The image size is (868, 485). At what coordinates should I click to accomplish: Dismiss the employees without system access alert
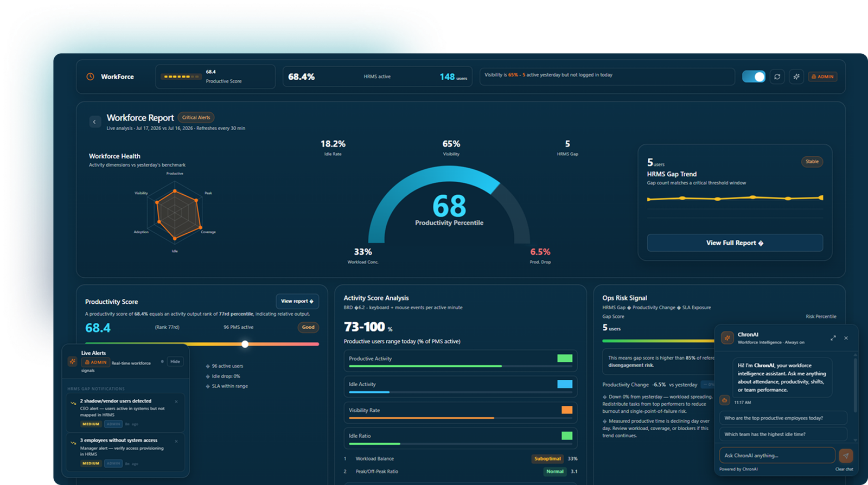click(x=176, y=441)
